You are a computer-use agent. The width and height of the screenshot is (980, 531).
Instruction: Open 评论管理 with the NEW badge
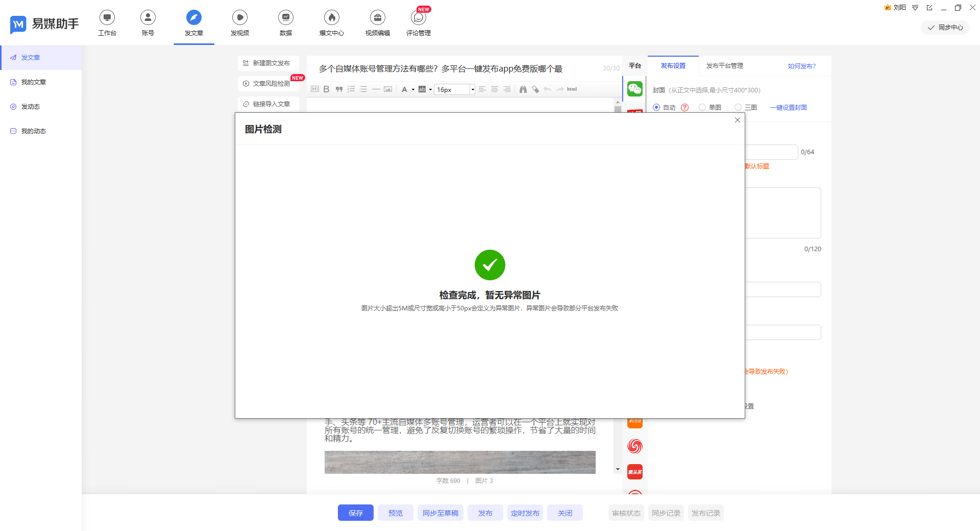pos(419,22)
